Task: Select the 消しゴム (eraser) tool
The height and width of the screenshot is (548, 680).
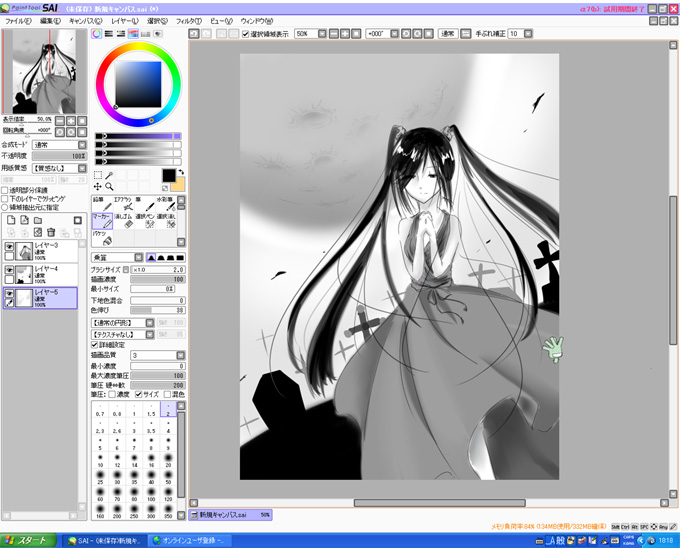Action: tap(124, 221)
